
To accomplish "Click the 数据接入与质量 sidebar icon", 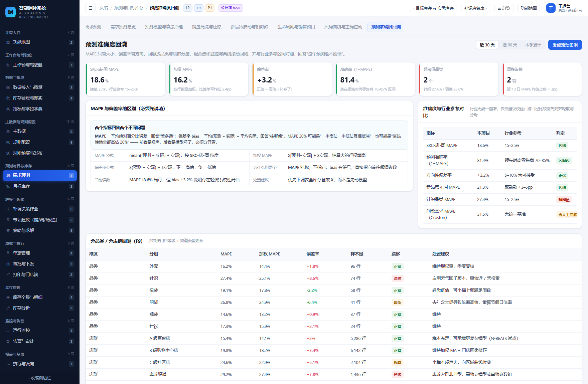I will tap(8, 87).
